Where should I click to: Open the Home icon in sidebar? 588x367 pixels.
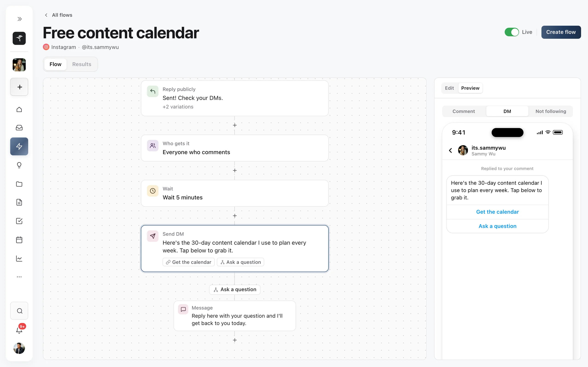19,109
